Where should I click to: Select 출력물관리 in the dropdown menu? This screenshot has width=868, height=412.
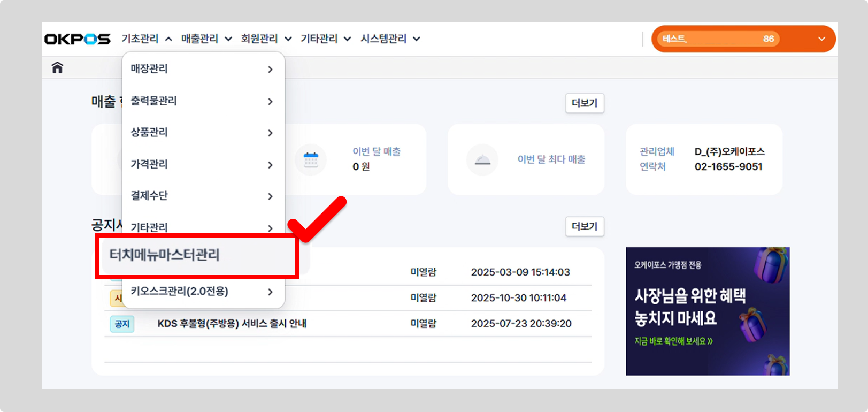click(x=154, y=101)
